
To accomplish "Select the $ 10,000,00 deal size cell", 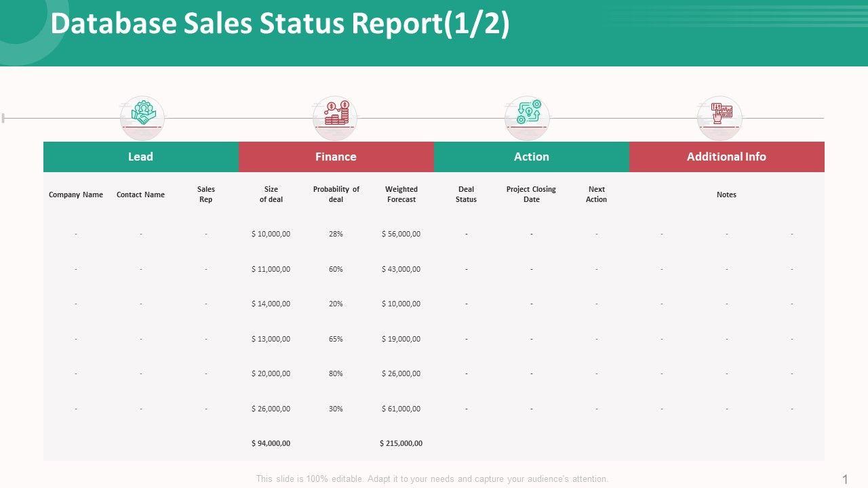I will point(271,234).
